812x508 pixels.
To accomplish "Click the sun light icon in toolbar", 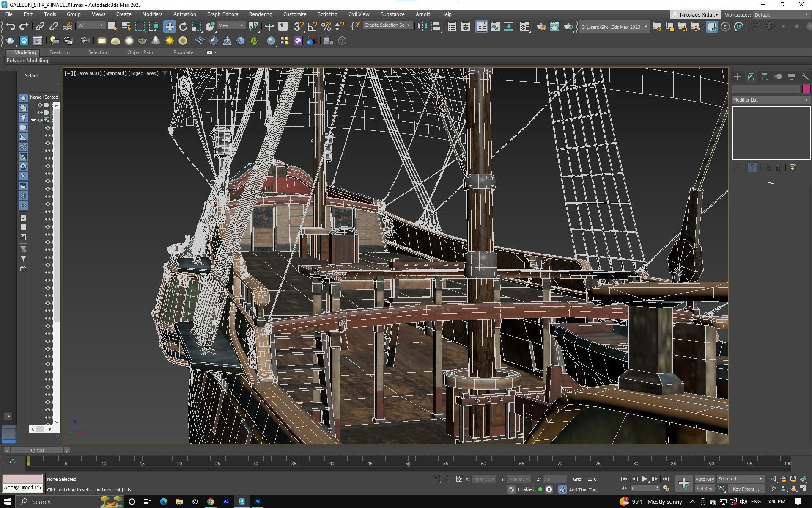I will (169, 41).
